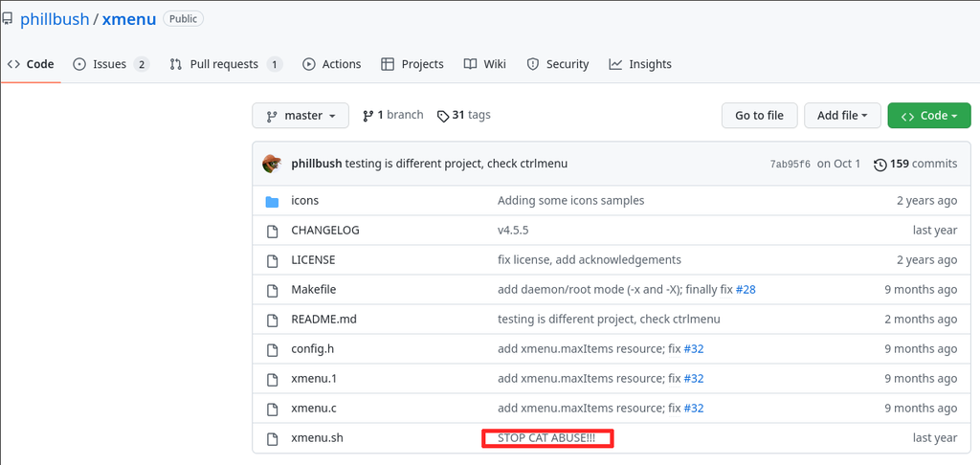Click the file icon beside LICENSE
This screenshot has width=980, height=465.
click(272, 260)
